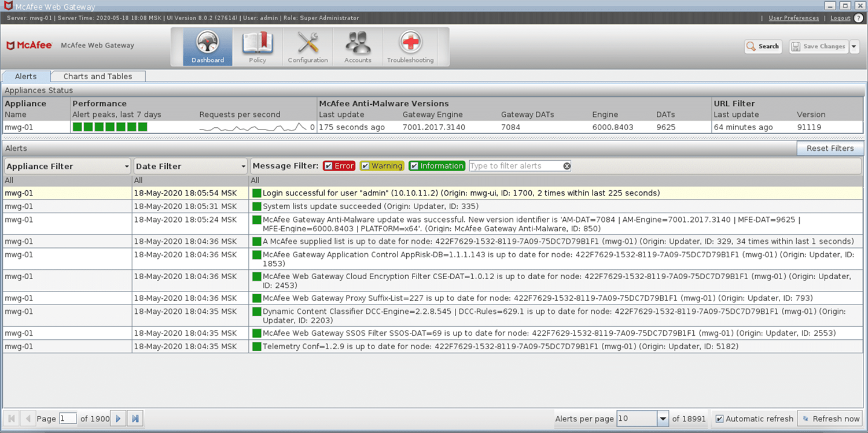Disable the Automatic refresh checkbox
Screen dimensions: 868x433
pos(719,419)
